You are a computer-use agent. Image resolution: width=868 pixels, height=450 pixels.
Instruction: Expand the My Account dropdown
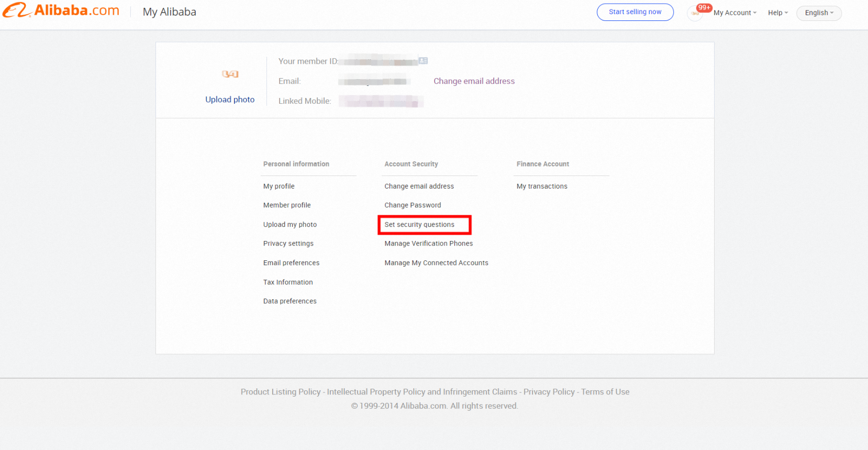coord(735,13)
